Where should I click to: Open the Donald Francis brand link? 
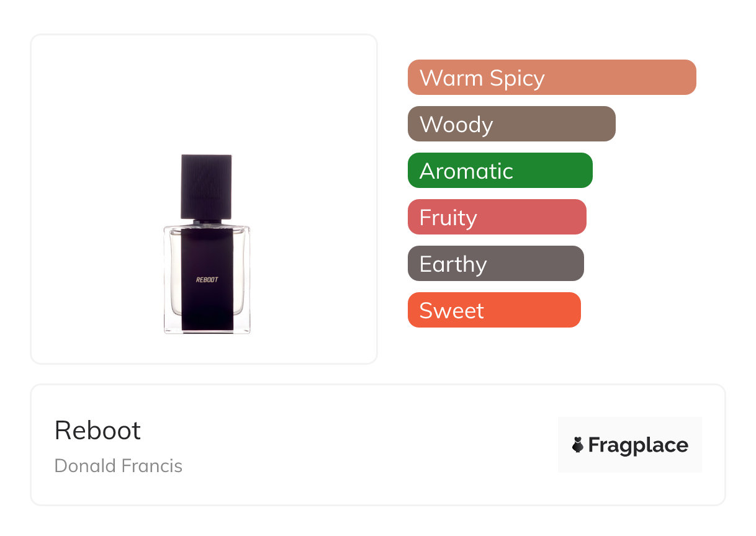[119, 465]
